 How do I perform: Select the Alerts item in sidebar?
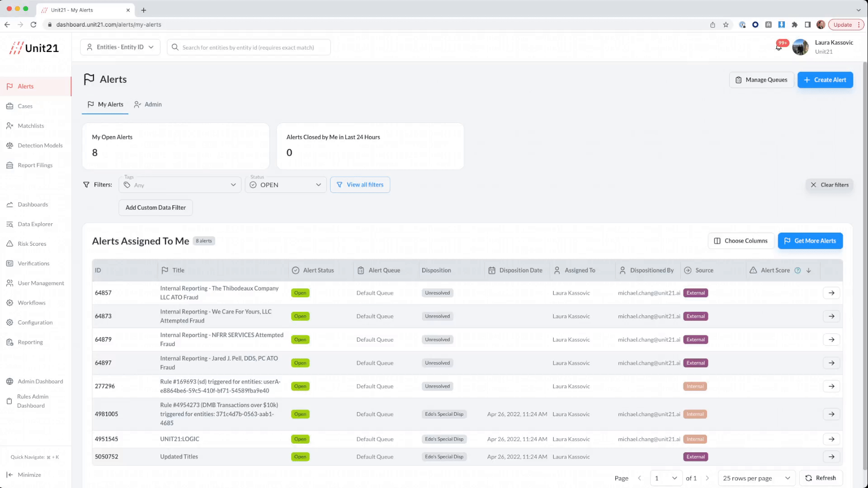click(x=35, y=86)
